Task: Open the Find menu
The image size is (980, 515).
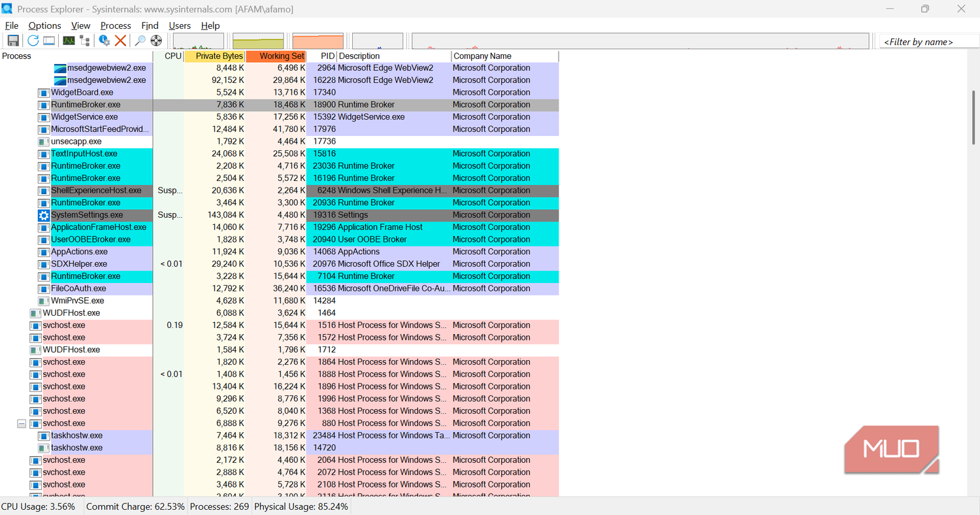Action: [150, 25]
